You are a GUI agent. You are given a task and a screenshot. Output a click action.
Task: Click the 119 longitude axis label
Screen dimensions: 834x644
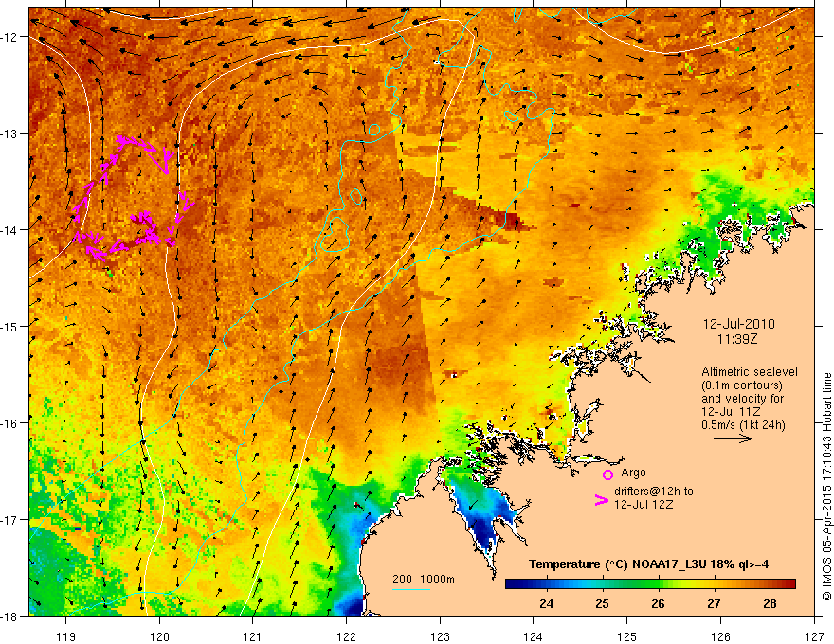coord(66,636)
